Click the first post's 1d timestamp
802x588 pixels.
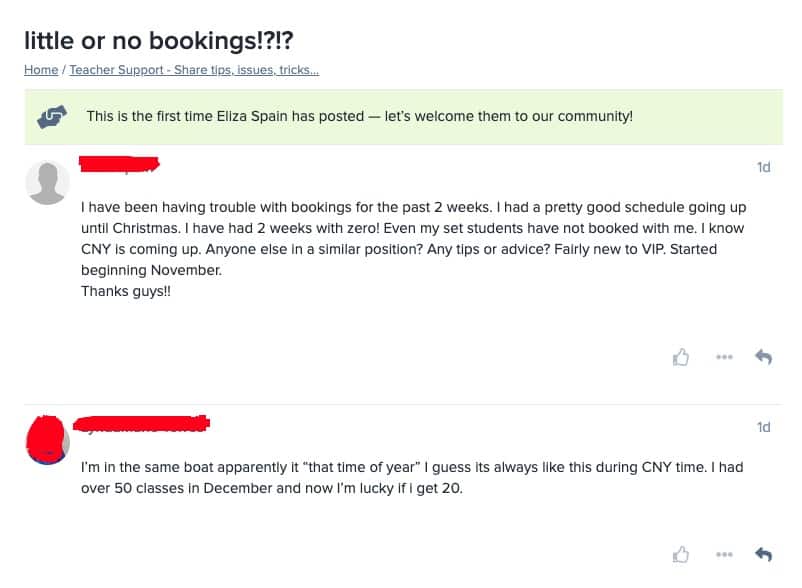pyautogui.click(x=764, y=167)
